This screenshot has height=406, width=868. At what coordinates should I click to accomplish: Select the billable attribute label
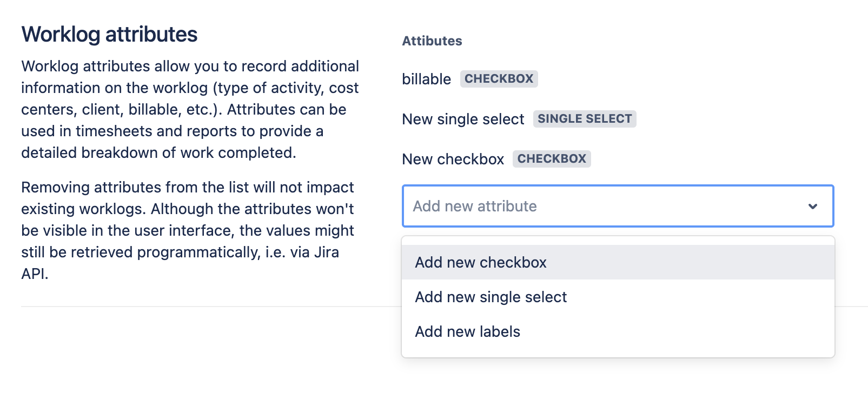[427, 79]
